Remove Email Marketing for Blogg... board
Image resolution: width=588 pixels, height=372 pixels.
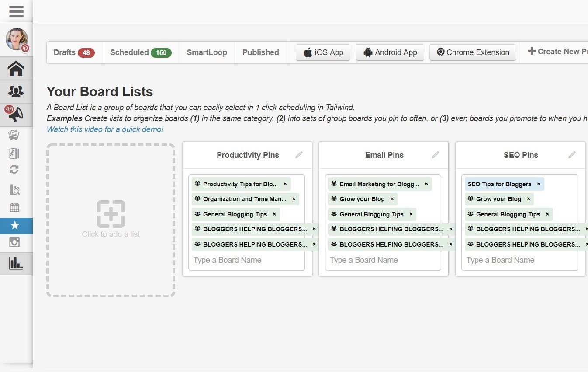point(426,184)
